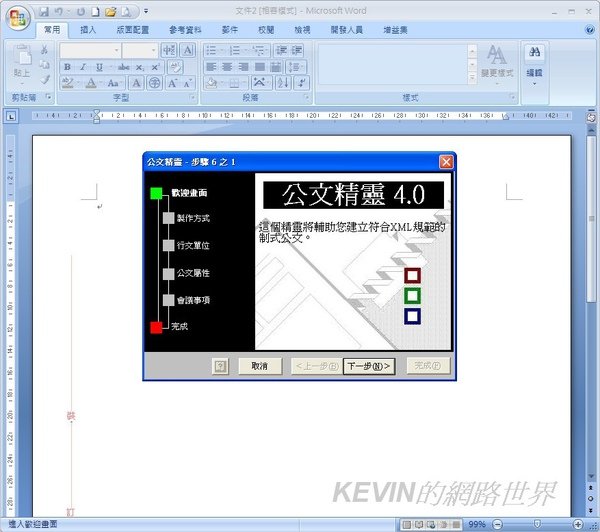The width and height of the screenshot is (600, 532).
Task: Click the styles gallery box
Action: pos(393,64)
